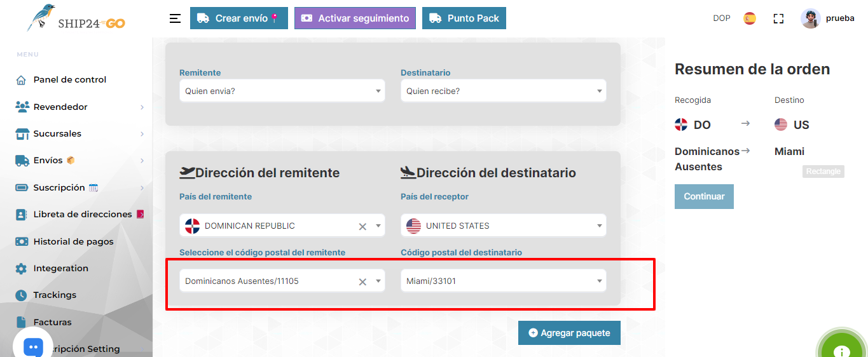The image size is (868, 357).
Task: Click the Resumen de la orden heading
Action: 752,69
